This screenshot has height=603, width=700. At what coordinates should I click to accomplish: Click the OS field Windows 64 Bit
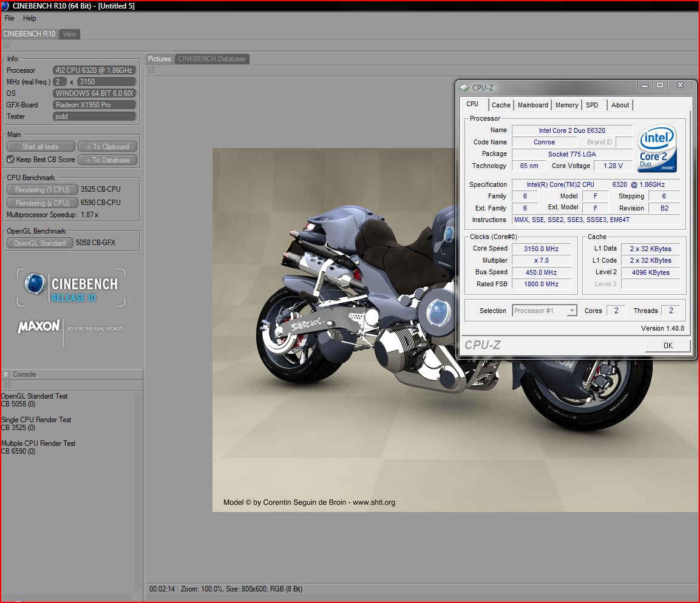(x=94, y=93)
